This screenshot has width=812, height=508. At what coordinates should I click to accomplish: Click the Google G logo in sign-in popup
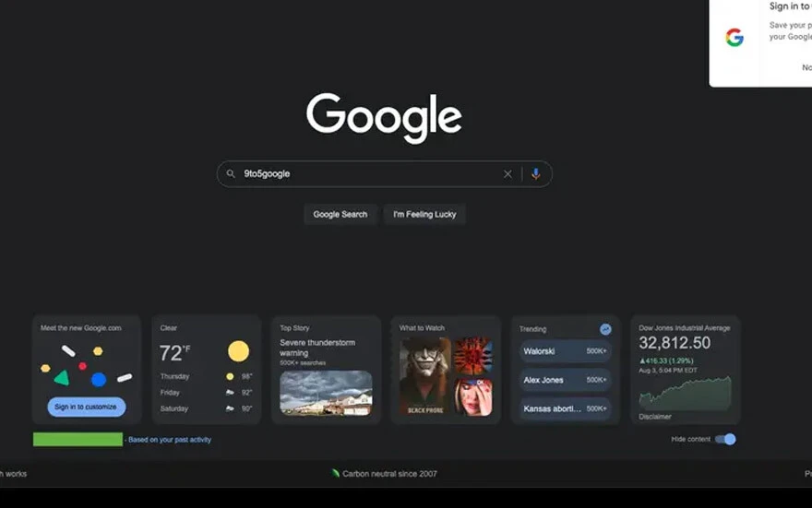click(734, 37)
